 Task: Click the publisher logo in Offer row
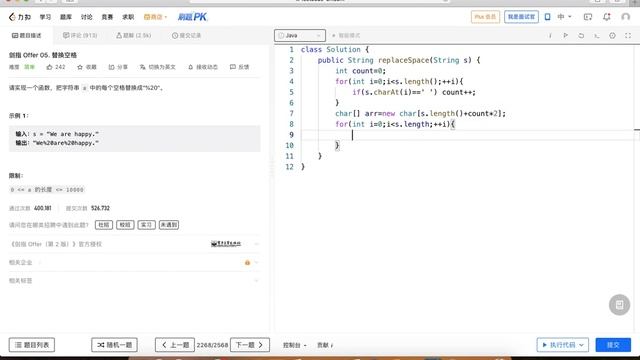[x=226, y=244]
